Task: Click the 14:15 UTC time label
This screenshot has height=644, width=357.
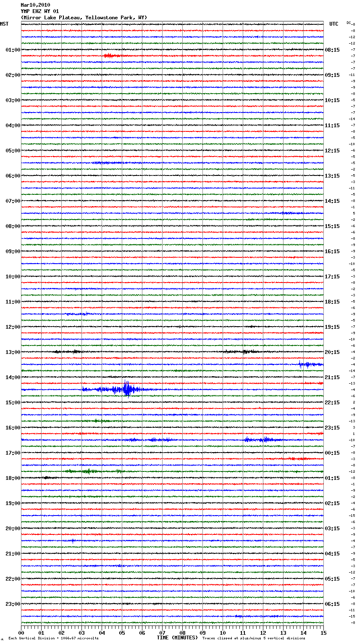Action: (x=332, y=201)
